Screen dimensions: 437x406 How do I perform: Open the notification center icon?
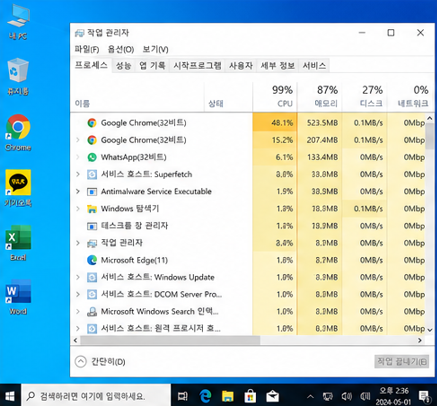click(x=424, y=396)
